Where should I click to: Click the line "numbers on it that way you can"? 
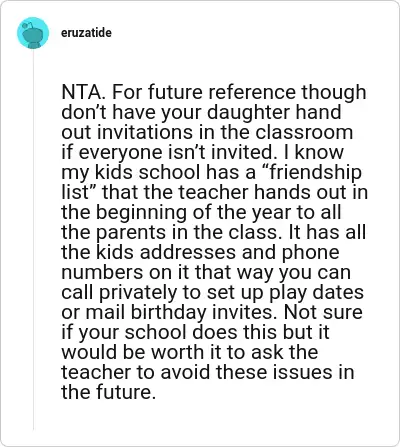pos(206,272)
